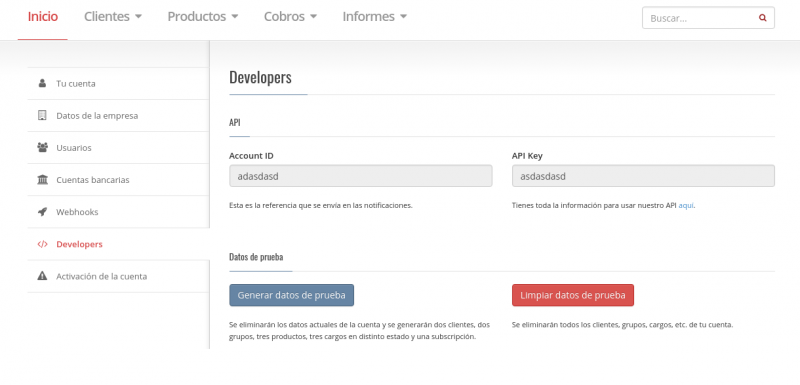
Task: Click the 'API' section heading
Action: (235, 122)
